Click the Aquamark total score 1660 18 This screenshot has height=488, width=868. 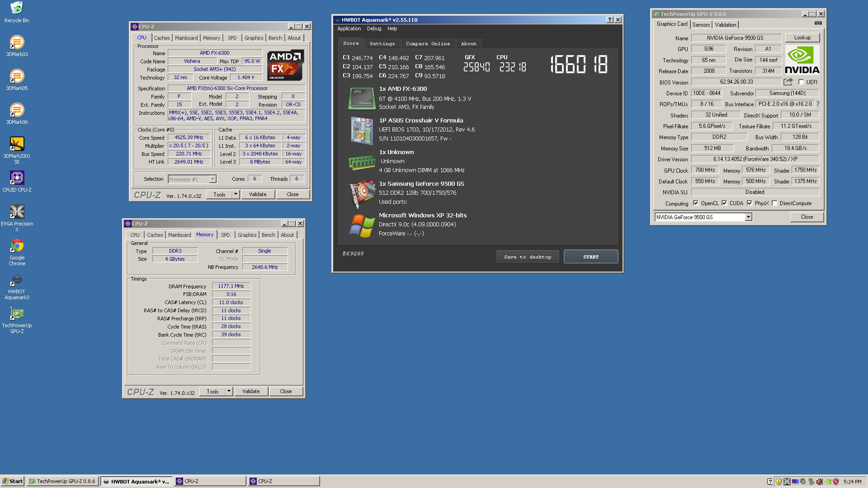pyautogui.click(x=579, y=65)
